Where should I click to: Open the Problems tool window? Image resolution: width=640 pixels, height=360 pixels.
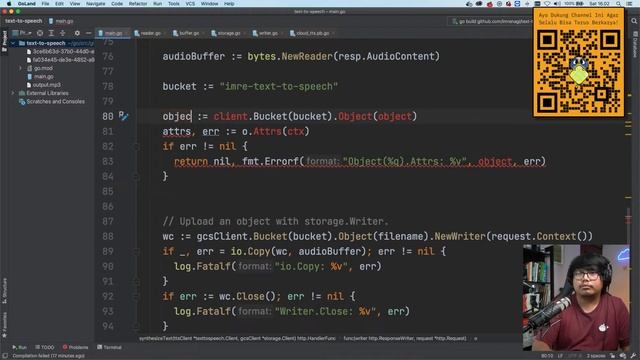pyautogui.click(x=75, y=347)
